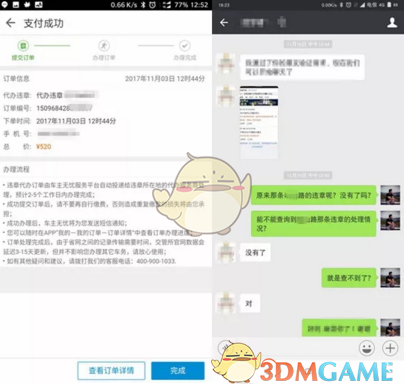404x390 pixels.
Task: Tap the 订单信息 section heading
Action: pyautogui.click(x=16, y=79)
